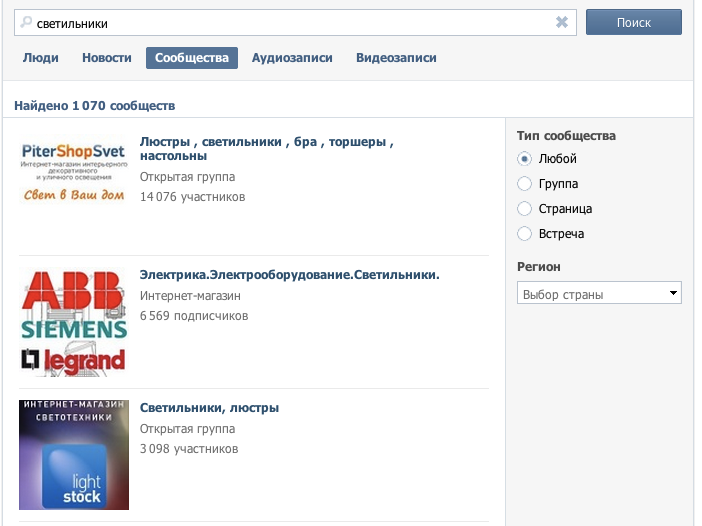This screenshot has width=702, height=526.
Task: Click the 14 076 участников text
Action: (193, 197)
